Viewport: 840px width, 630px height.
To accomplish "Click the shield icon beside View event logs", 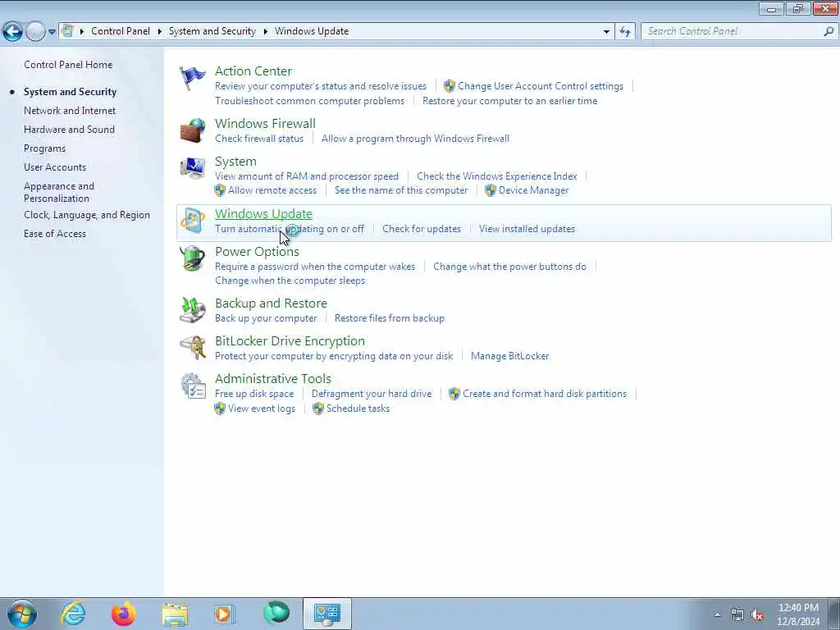I will click(220, 409).
